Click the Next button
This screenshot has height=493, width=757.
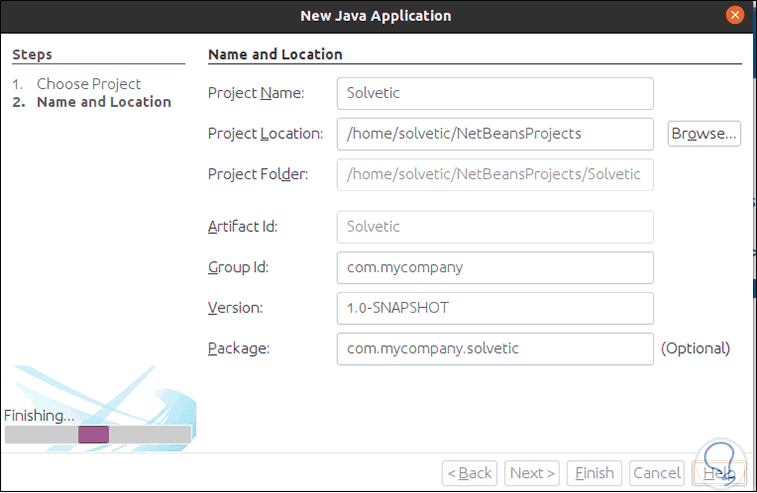[533, 473]
